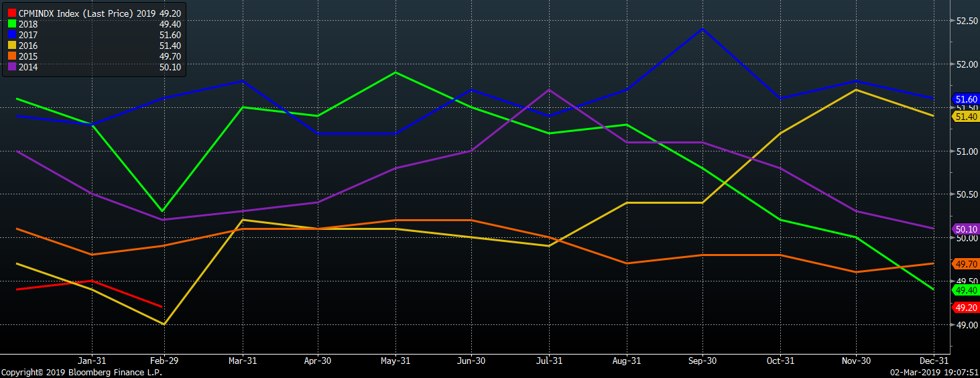Screen dimensions: 980x378
Task: Click the purple 2014 legend swatch
Action: (x=11, y=67)
